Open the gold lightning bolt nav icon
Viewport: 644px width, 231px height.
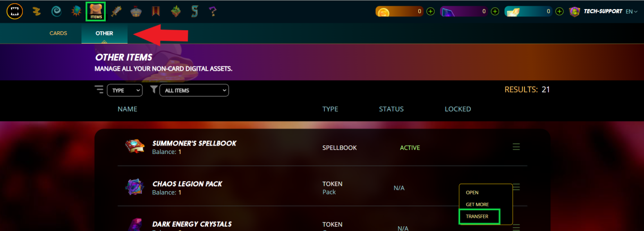tap(37, 11)
